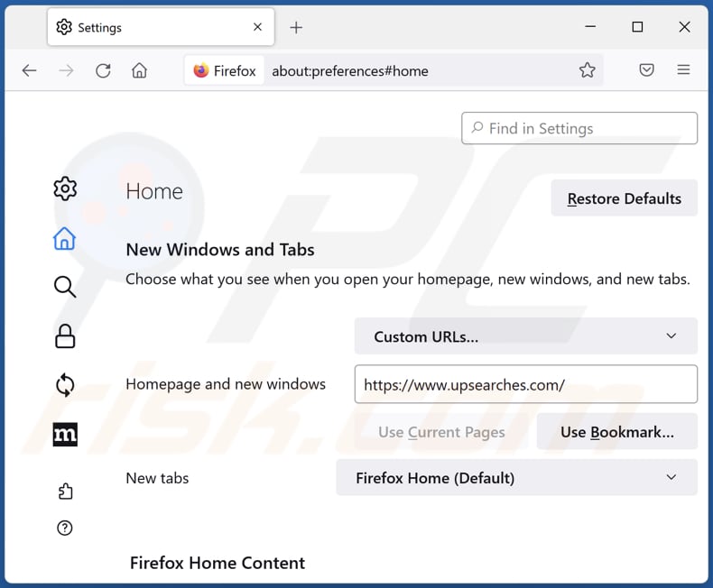Go to the browser home page button
Viewport: 713px width, 588px height.
coord(139,70)
